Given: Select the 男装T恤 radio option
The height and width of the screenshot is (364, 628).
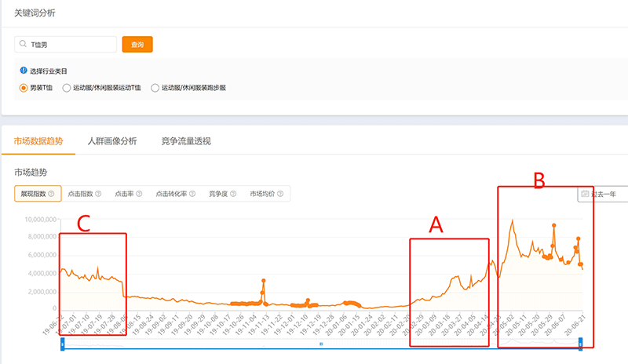Looking at the screenshot, I should (x=24, y=88).
